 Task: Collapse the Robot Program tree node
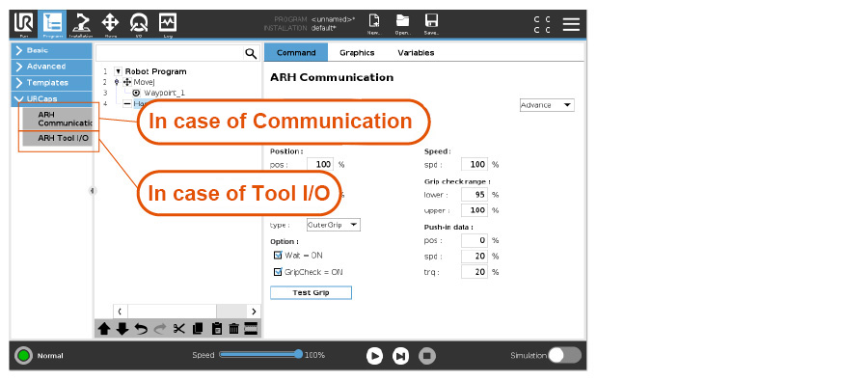point(118,71)
